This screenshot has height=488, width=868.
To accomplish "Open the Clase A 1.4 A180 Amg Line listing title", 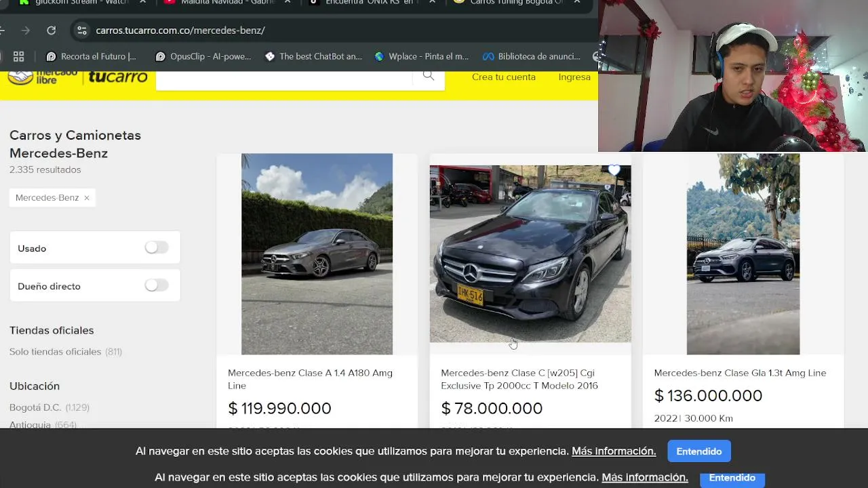I will tap(310, 380).
